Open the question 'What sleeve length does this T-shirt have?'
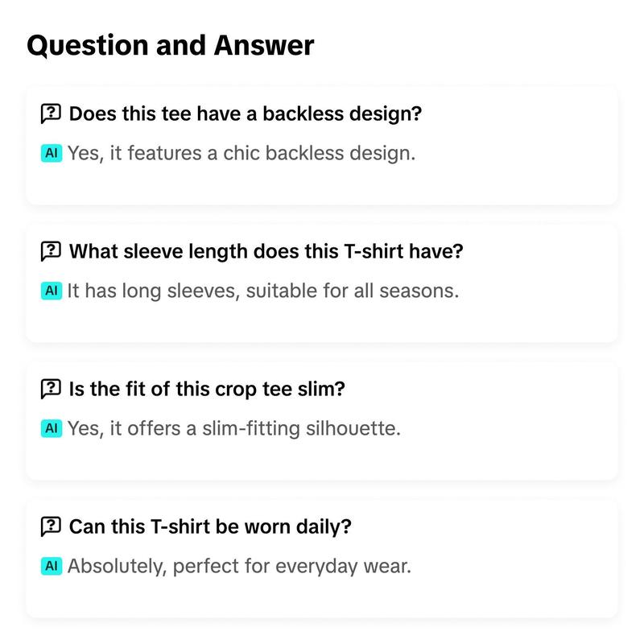 tap(266, 251)
